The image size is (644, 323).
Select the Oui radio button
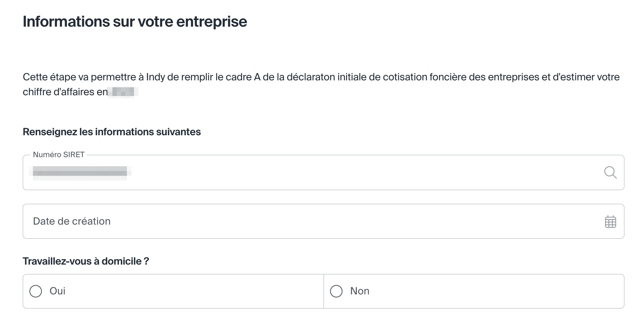click(36, 291)
